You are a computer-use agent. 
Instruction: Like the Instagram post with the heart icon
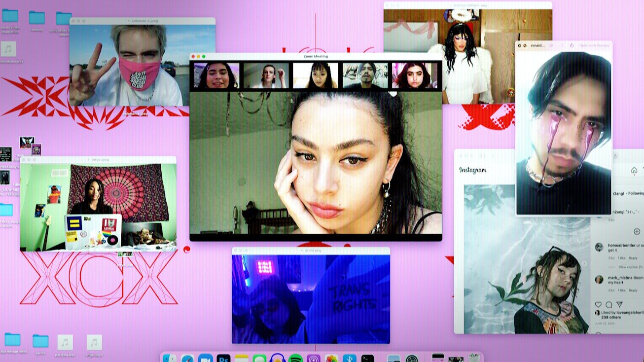pos(598,305)
